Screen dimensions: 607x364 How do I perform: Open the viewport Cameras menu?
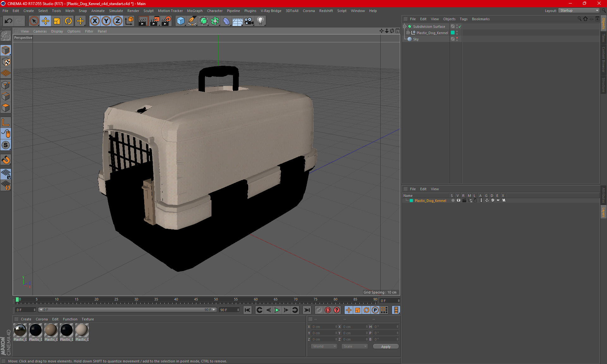point(40,31)
